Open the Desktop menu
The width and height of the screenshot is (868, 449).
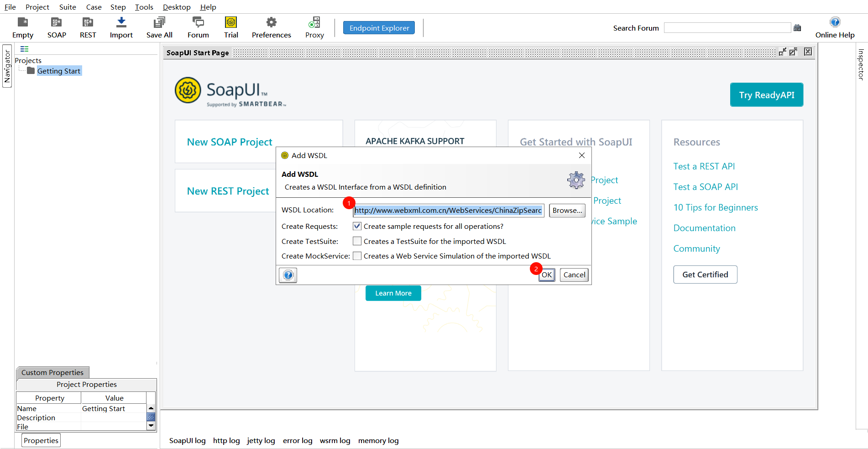tap(177, 7)
